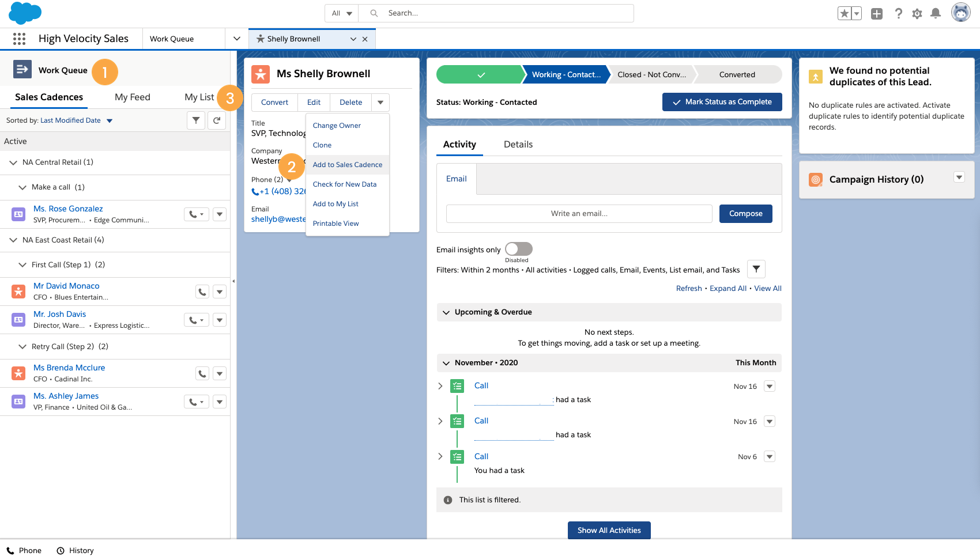The image size is (980, 560).
Task: Open the user profile avatar
Action: click(961, 12)
